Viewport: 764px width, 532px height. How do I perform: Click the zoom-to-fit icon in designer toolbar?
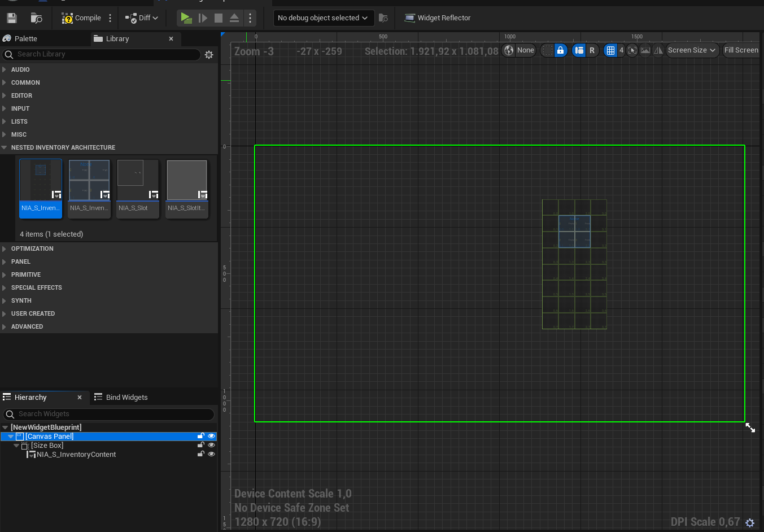pyautogui.click(x=632, y=50)
